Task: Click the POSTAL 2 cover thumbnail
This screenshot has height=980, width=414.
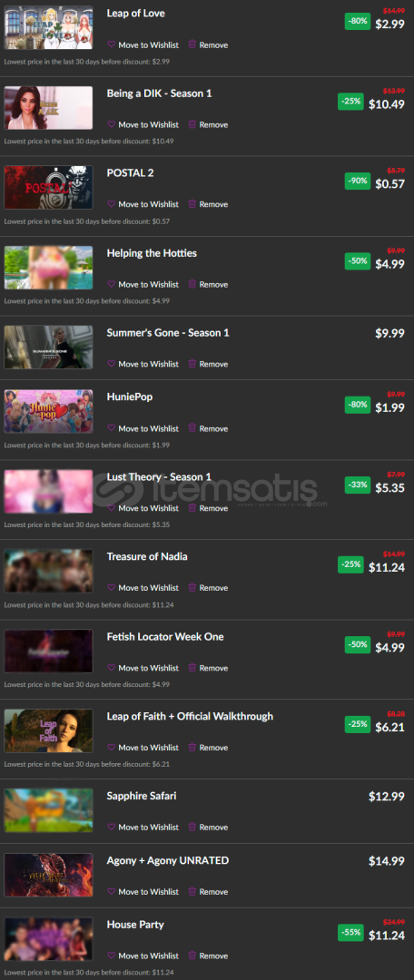Action: (x=48, y=187)
